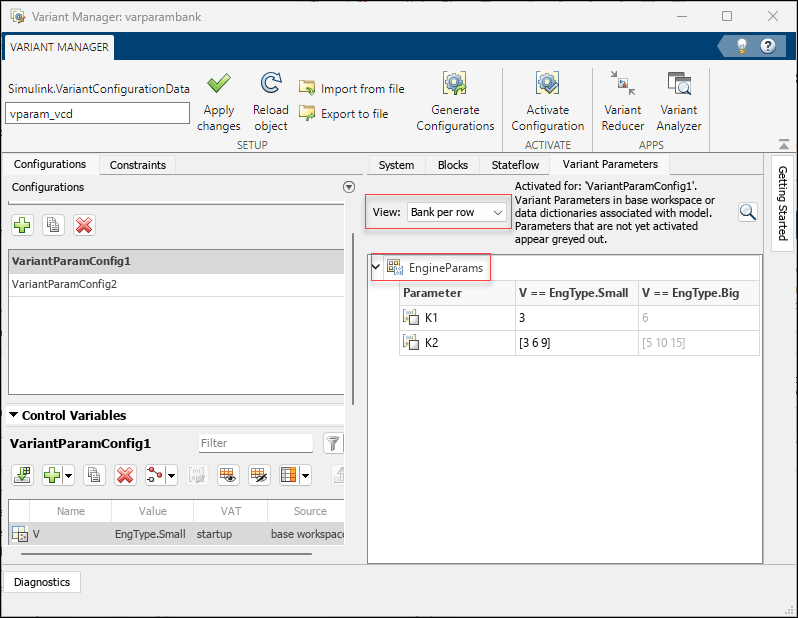Screen dimensions: 798x618
Task: Click the lightbulb icon in title strip
Action: click(742, 46)
